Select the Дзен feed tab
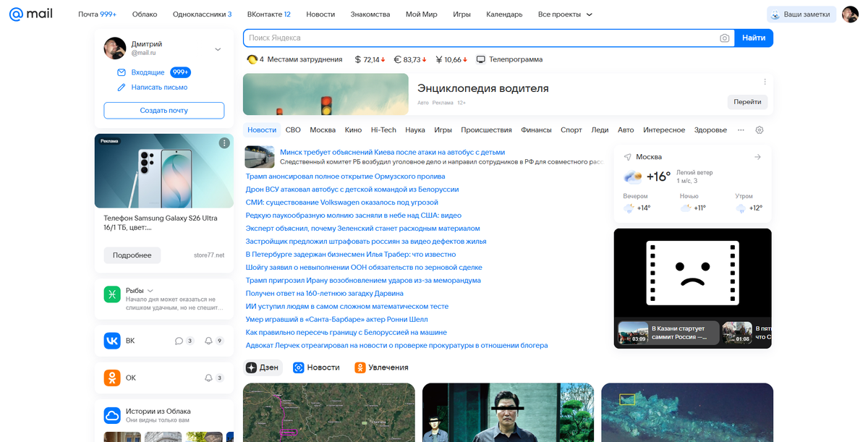The width and height of the screenshot is (868, 442). point(263,367)
